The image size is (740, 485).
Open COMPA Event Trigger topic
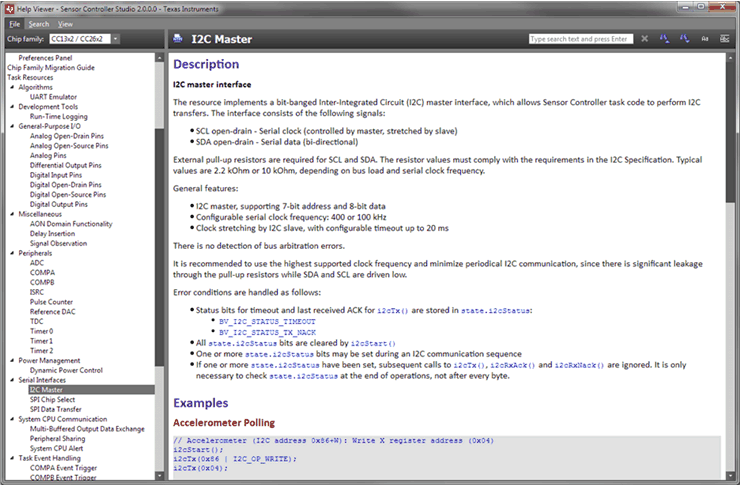click(x=63, y=468)
